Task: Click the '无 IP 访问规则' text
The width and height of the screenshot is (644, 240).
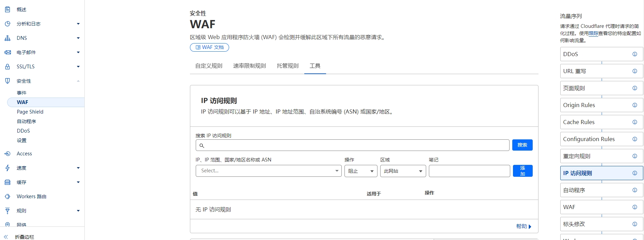Action: [213, 209]
